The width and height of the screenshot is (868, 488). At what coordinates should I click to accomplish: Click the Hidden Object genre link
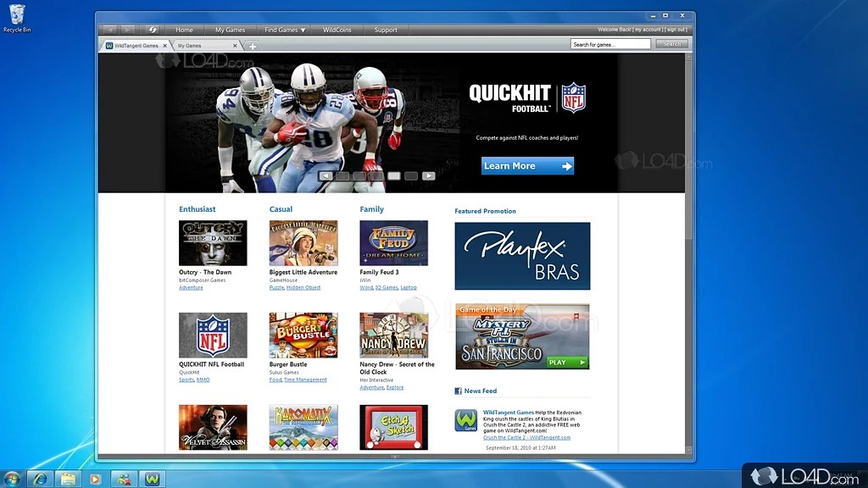tap(303, 288)
